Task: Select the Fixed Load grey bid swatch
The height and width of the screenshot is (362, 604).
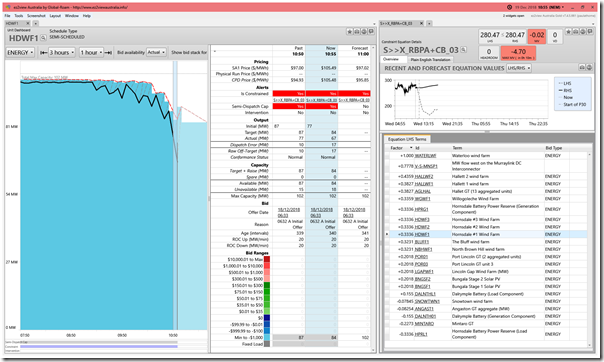Action: click(x=267, y=344)
